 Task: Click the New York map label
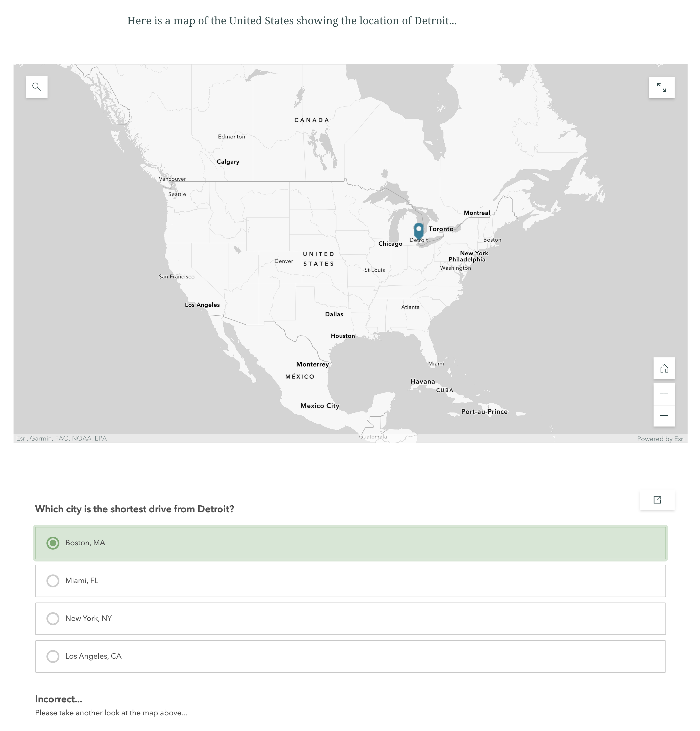click(x=474, y=253)
